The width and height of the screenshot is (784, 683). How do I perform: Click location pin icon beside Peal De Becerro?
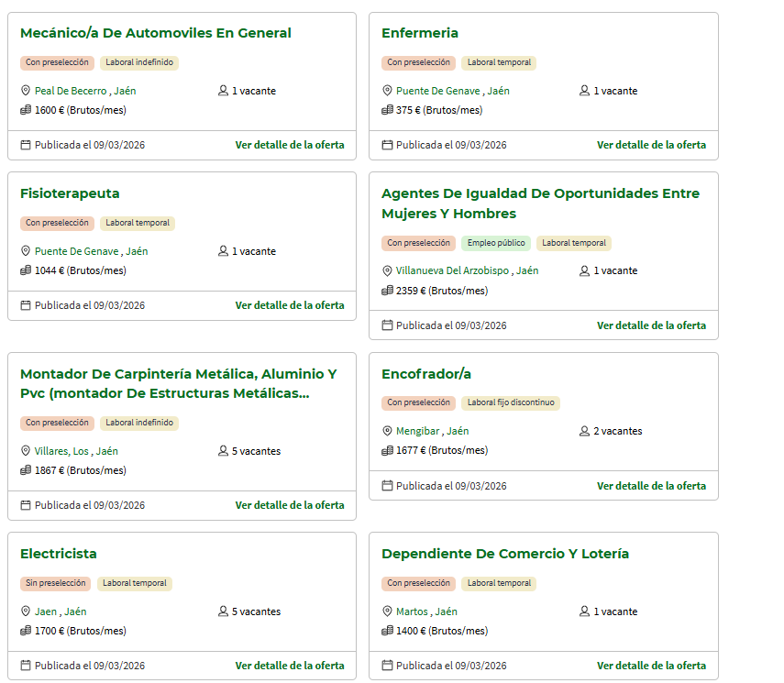coord(26,91)
